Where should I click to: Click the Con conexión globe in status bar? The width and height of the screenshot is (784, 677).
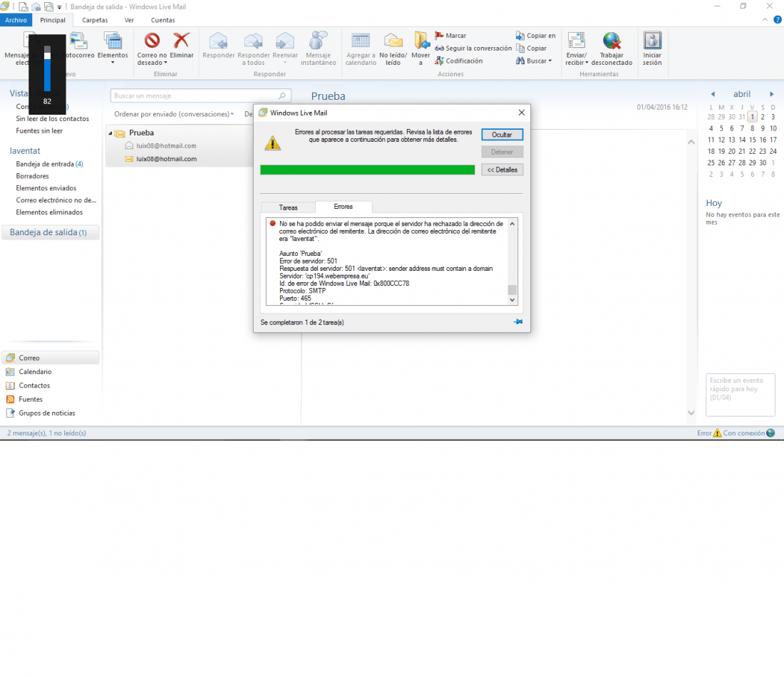tap(770, 433)
